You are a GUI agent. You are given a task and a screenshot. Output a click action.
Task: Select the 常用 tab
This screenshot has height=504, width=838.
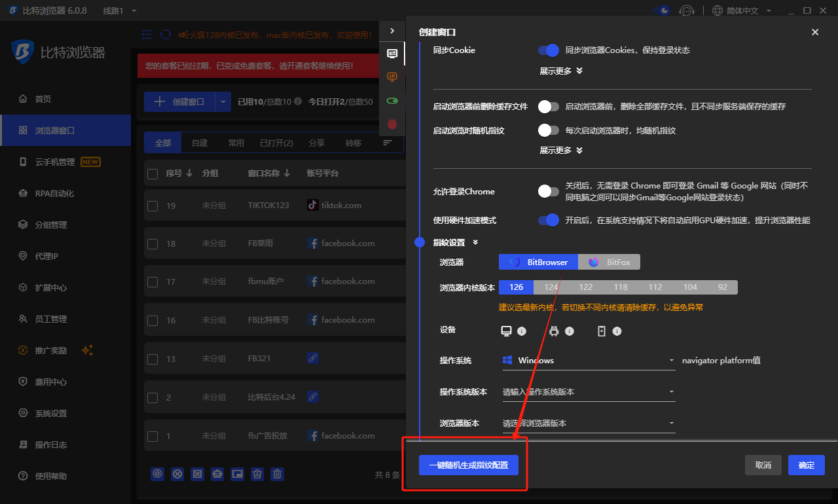(236, 143)
